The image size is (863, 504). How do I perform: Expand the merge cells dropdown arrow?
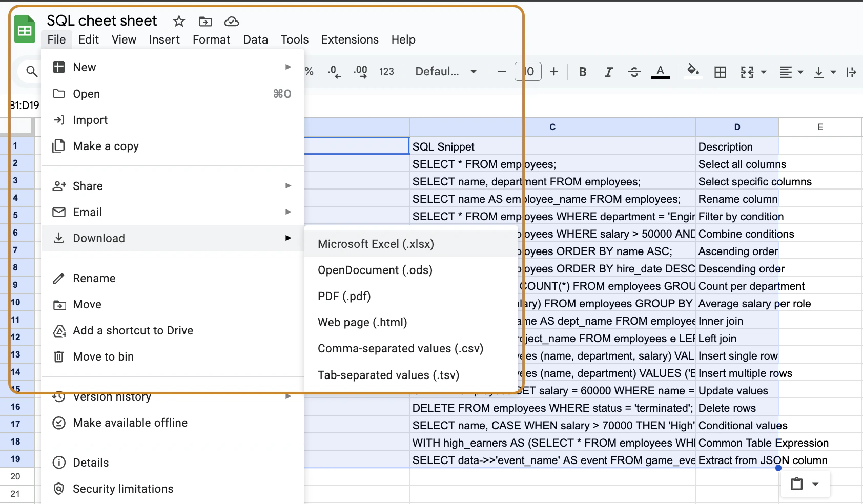pos(764,72)
